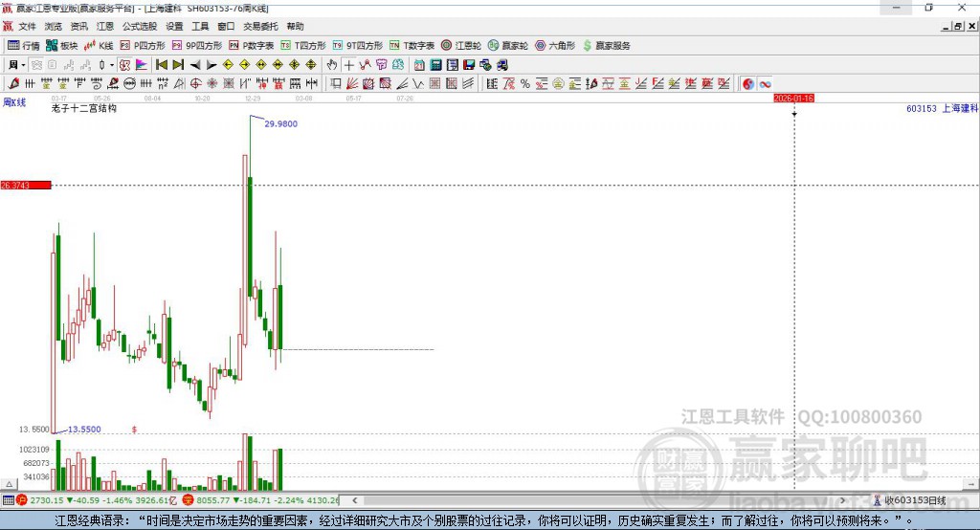This screenshot has width=980, height=530.
Task: Click the 29.9800 high price label
Action: coord(280,123)
